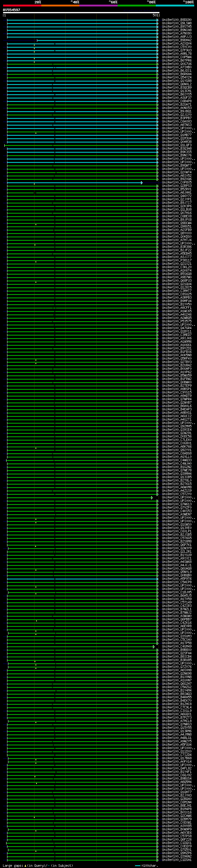Click alignment bar for UniRef100_B9DG90

pyautogui.click(x=82, y=20)
